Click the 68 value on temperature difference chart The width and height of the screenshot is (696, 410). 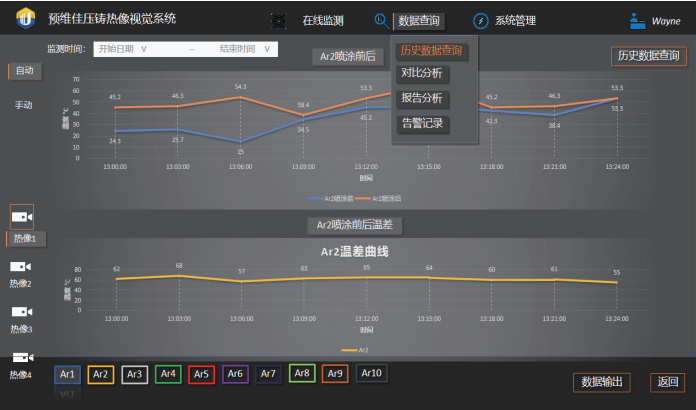pos(179,266)
